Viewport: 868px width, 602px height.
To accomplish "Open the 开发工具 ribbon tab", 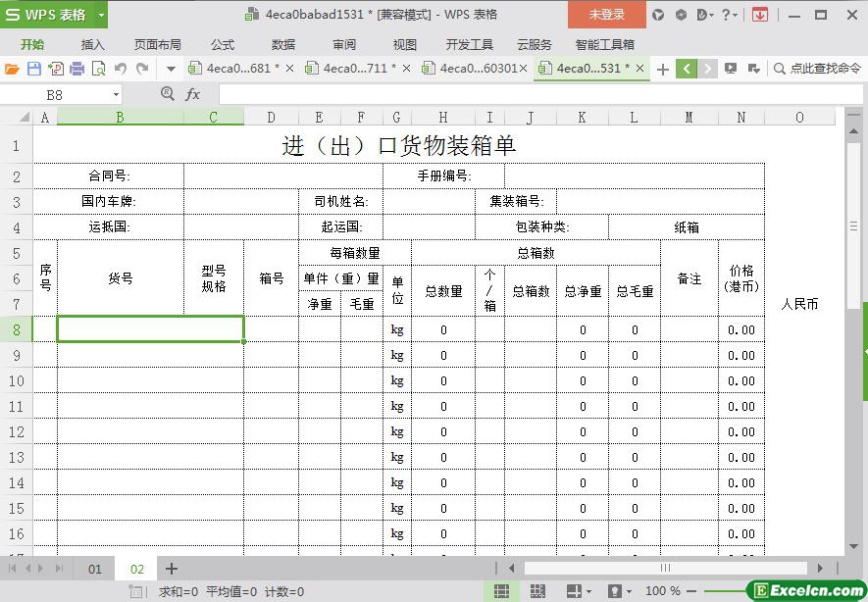I will [x=470, y=44].
